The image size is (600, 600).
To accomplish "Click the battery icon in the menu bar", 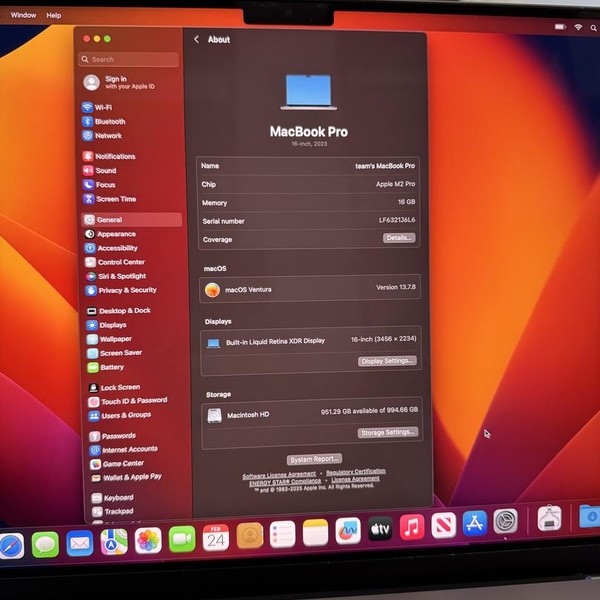I will click(x=560, y=27).
